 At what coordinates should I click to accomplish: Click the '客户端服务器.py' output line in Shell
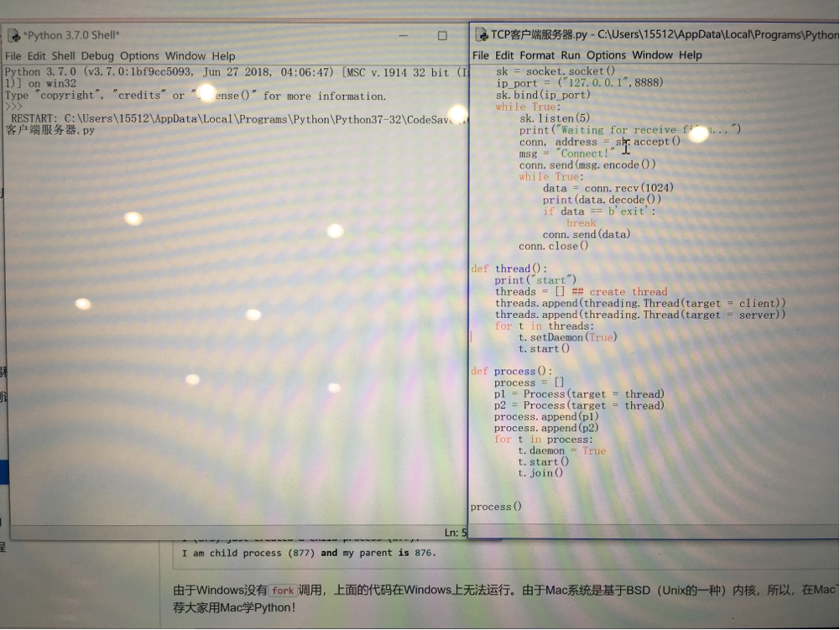click(x=50, y=130)
